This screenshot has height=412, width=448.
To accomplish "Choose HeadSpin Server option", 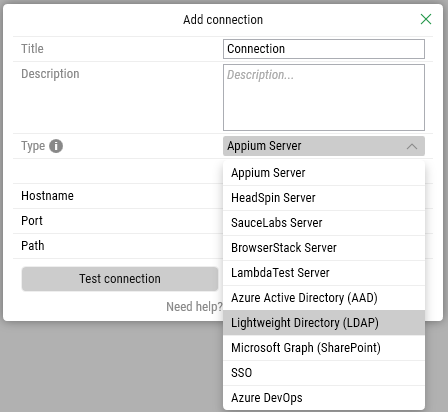I will point(324,198).
